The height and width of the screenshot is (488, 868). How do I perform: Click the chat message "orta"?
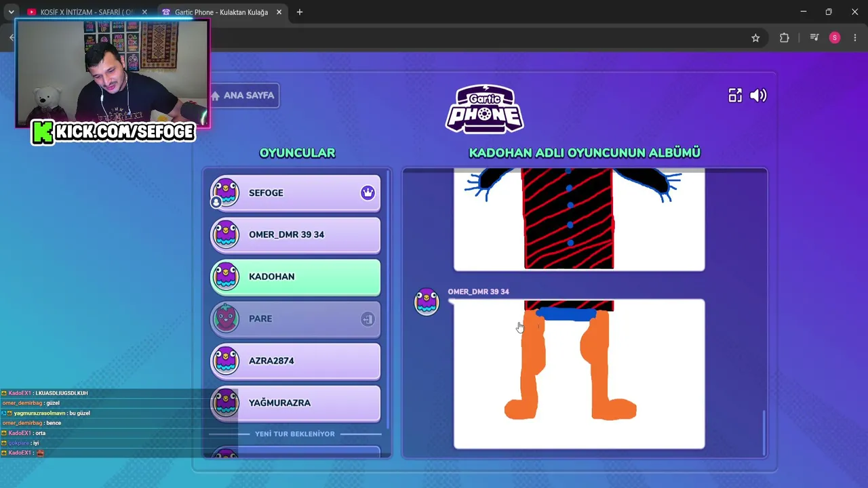point(41,433)
